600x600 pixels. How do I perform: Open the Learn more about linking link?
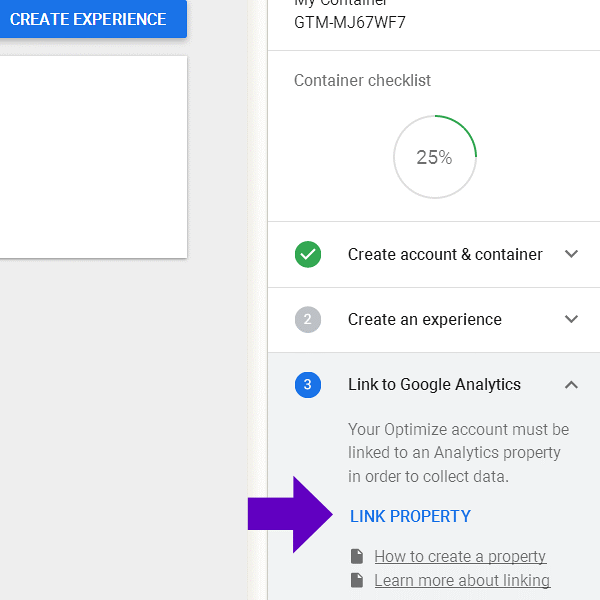[462, 581]
